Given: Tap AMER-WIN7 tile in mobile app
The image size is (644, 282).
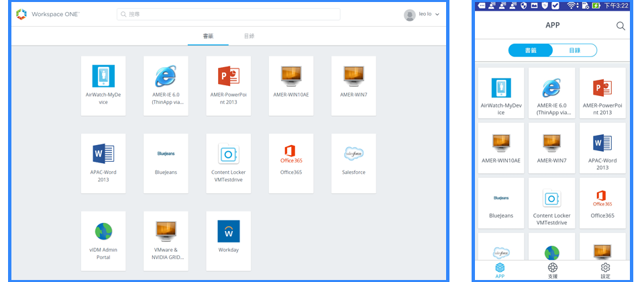Looking at the screenshot, I should coord(551,148).
